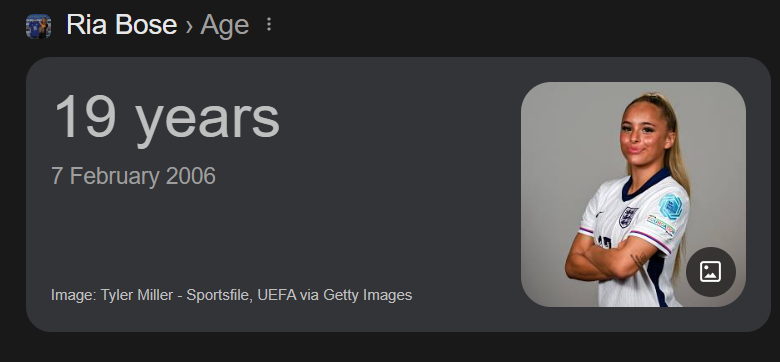Click the year 2006 in the birthdate
Screen dimensions: 780x362
(191, 176)
